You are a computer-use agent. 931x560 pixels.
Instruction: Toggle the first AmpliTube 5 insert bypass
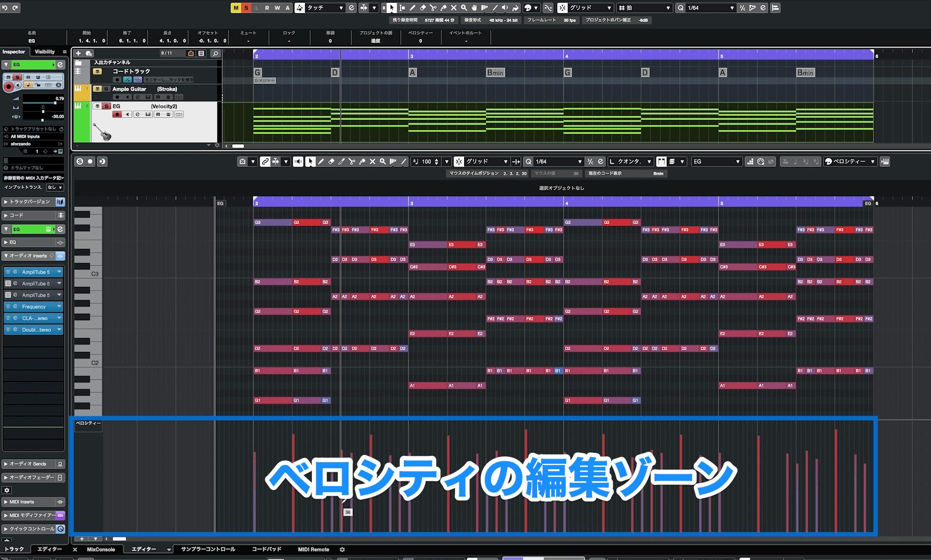tap(8, 272)
